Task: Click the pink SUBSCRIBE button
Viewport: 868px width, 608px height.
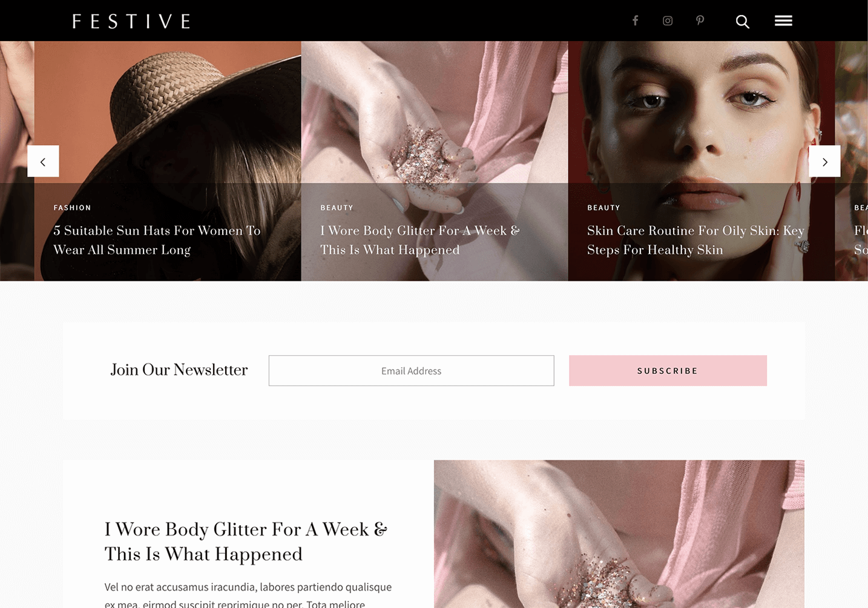Action: pyautogui.click(x=668, y=371)
